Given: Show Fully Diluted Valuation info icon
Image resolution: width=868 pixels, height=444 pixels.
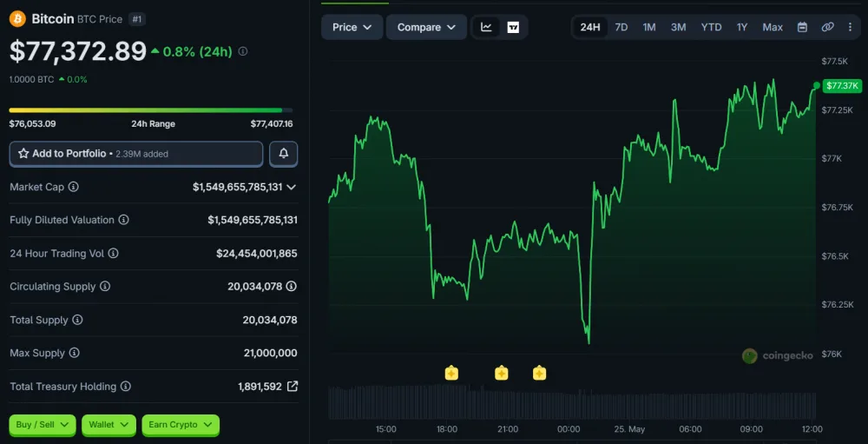Looking at the screenshot, I should click(x=123, y=220).
